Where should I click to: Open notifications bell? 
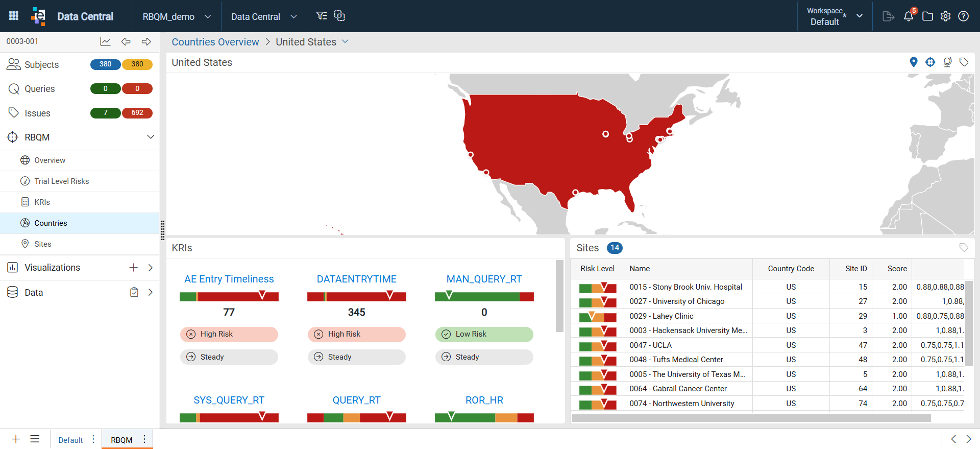click(x=909, y=16)
